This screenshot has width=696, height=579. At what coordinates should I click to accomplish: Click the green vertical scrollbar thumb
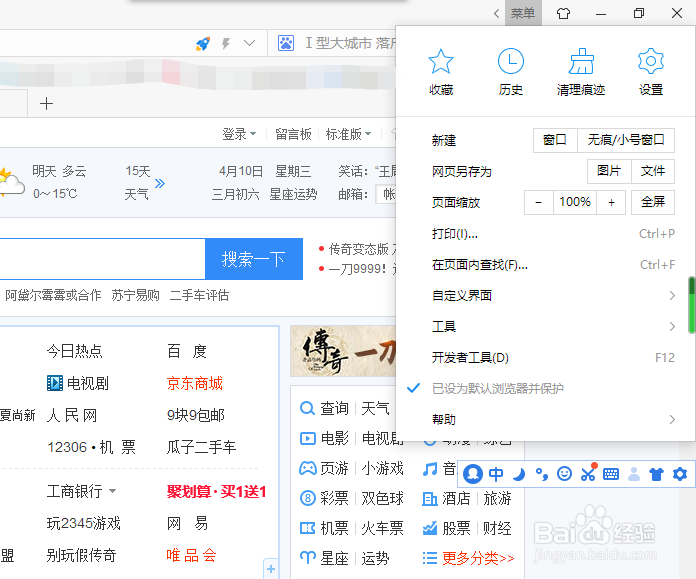692,305
